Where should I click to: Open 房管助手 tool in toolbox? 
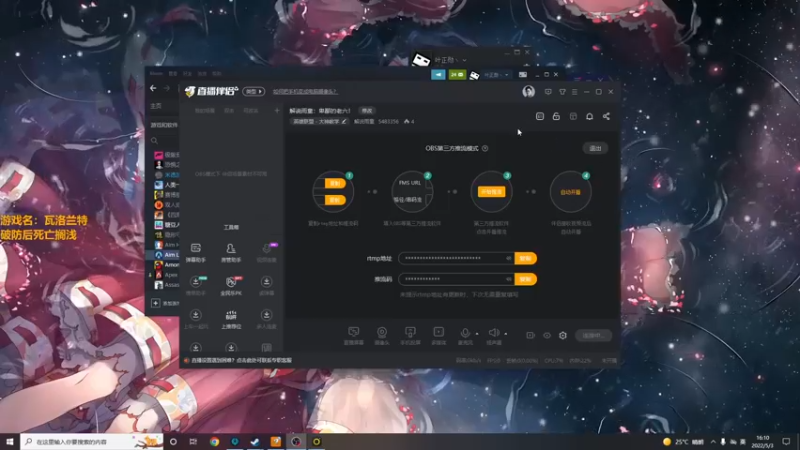231,253
